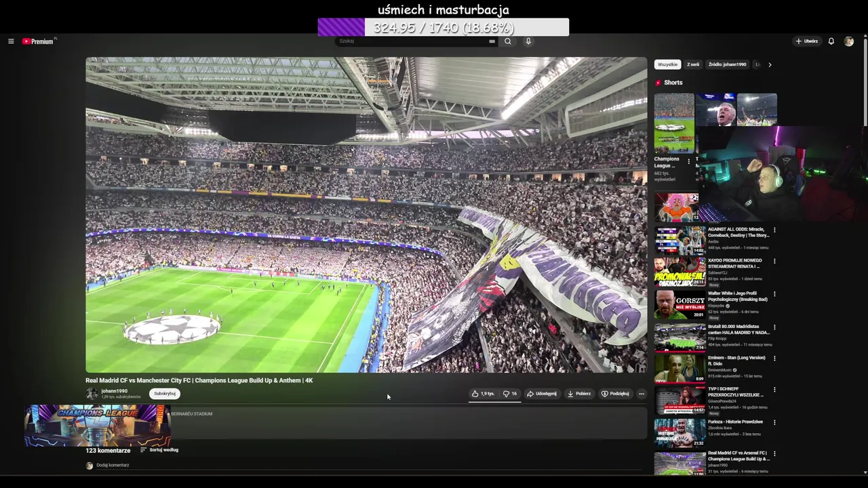Select the Wszystkie filter chip
Viewport: 868px width, 488px height.
667,64
